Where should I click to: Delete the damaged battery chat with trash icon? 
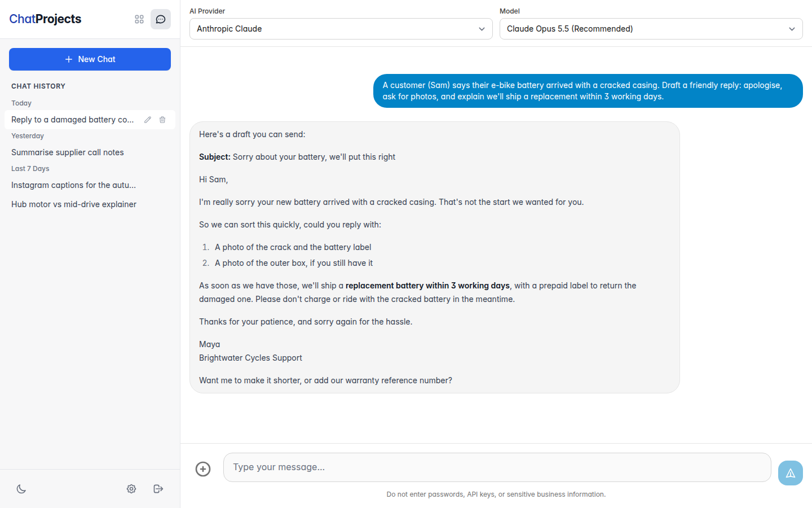162,120
